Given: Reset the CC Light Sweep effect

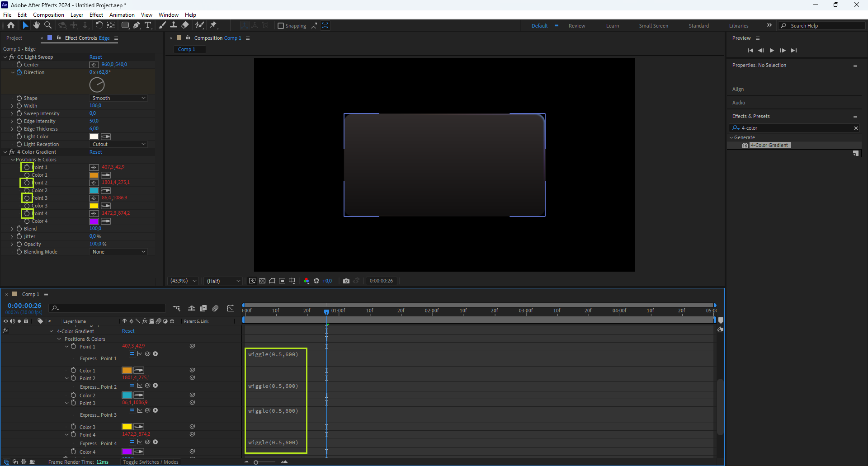Looking at the screenshot, I should point(95,57).
